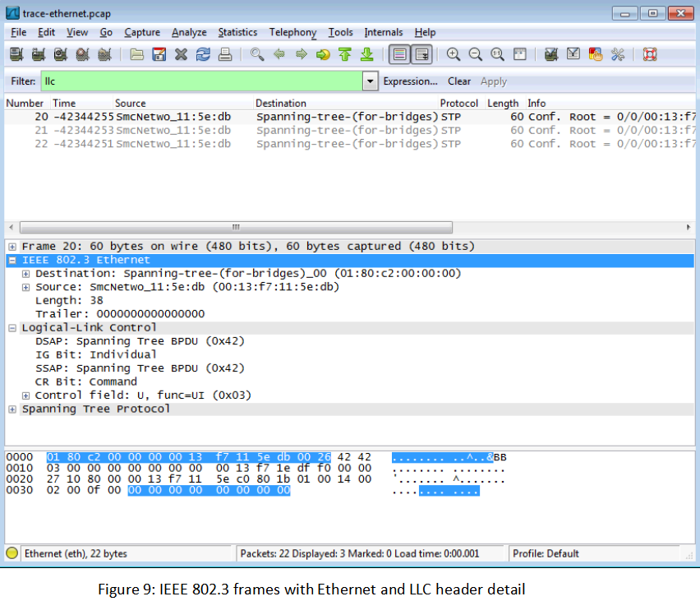Expand the Destination address node
700x601 pixels.
point(26,274)
